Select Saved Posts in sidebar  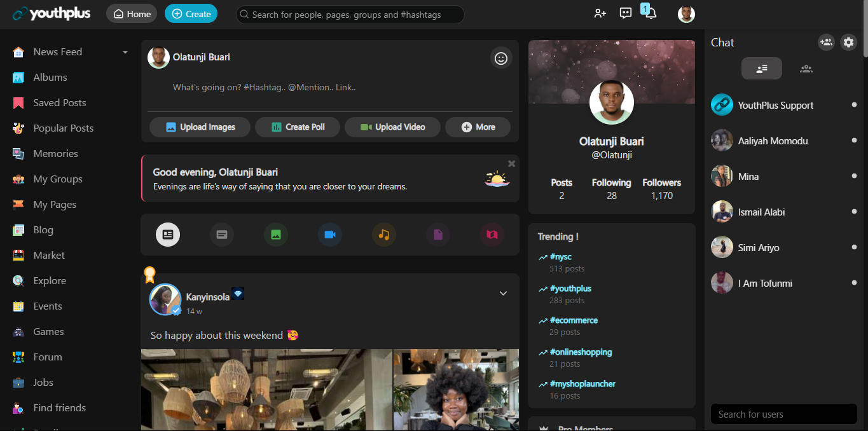[x=59, y=103]
